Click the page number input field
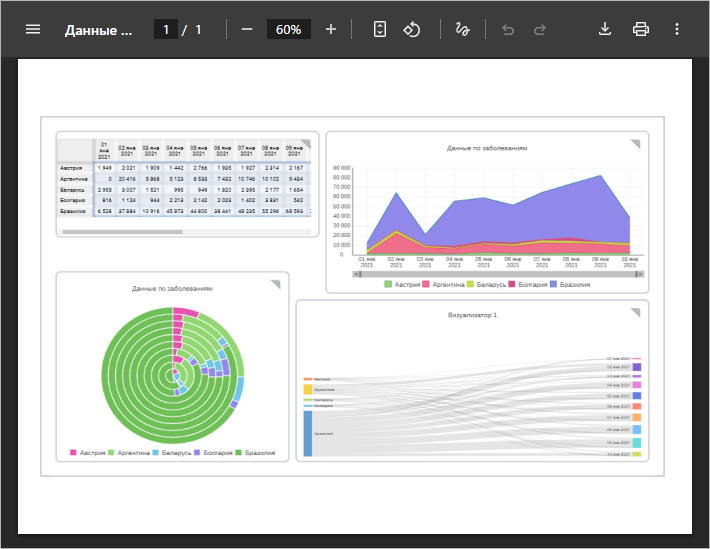The height and width of the screenshot is (549, 710). tap(165, 29)
